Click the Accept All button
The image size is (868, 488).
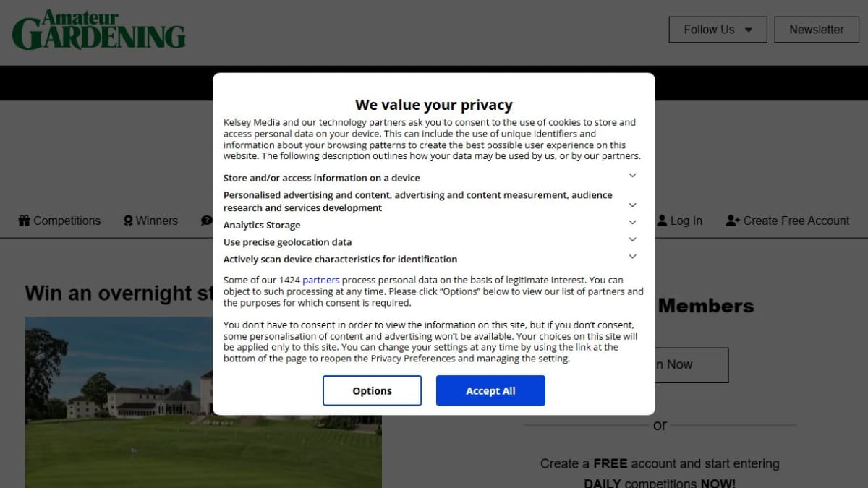click(490, 390)
